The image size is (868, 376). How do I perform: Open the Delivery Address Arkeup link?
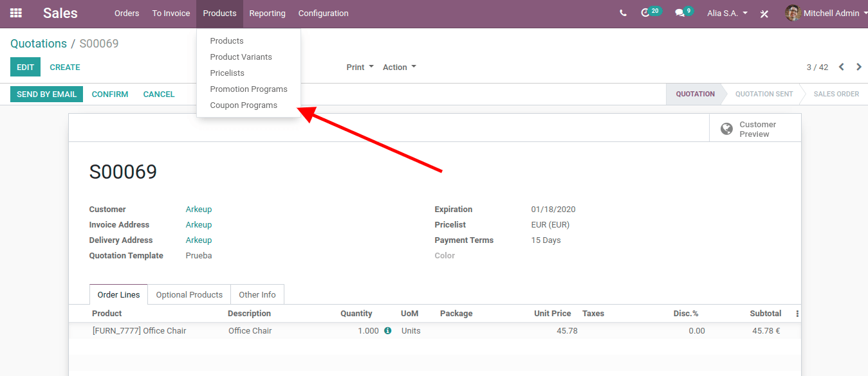199,240
